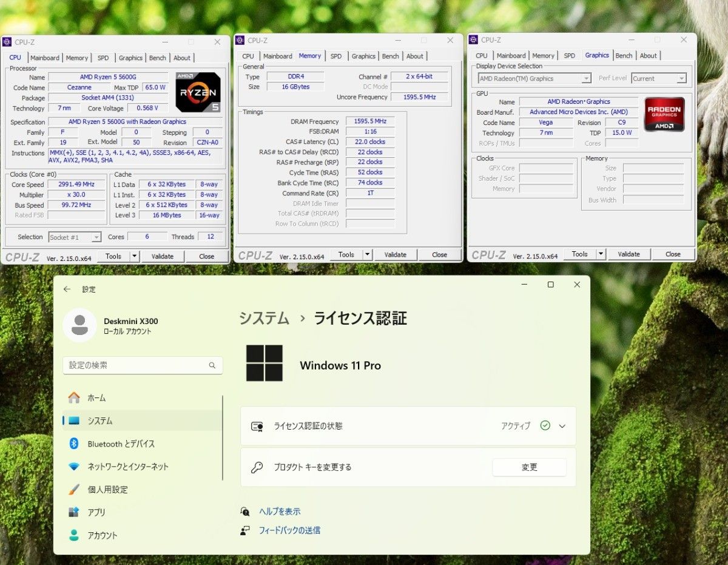728x565 pixels.
Task: Click the CPU-Z title icon in Graphics window
Action: [473, 39]
